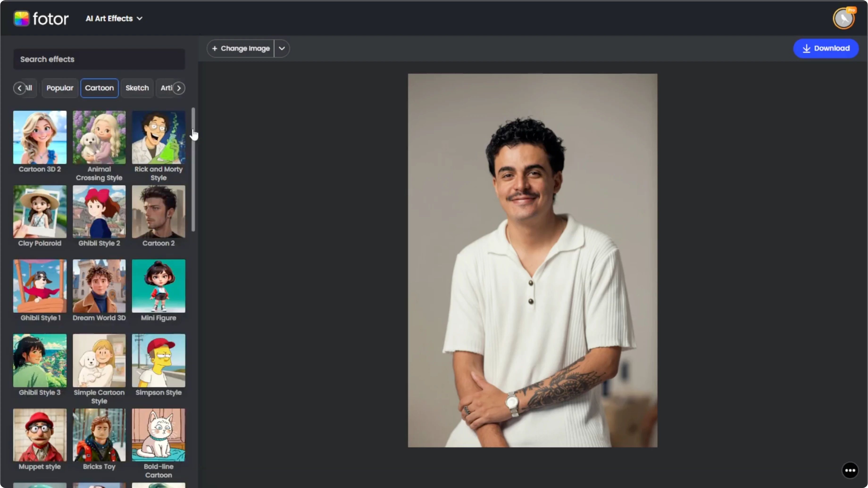Click the Download button

826,48
